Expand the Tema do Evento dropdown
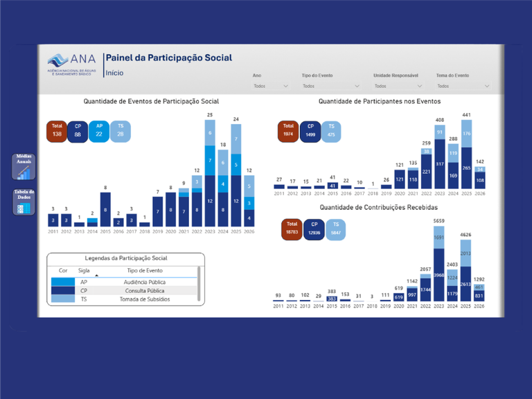 point(463,86)
